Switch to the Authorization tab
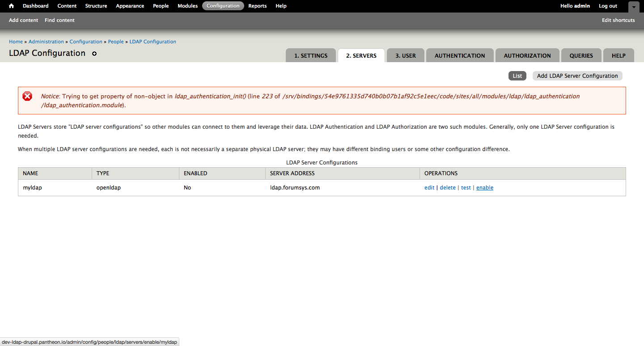 click(x=527, y=55)
